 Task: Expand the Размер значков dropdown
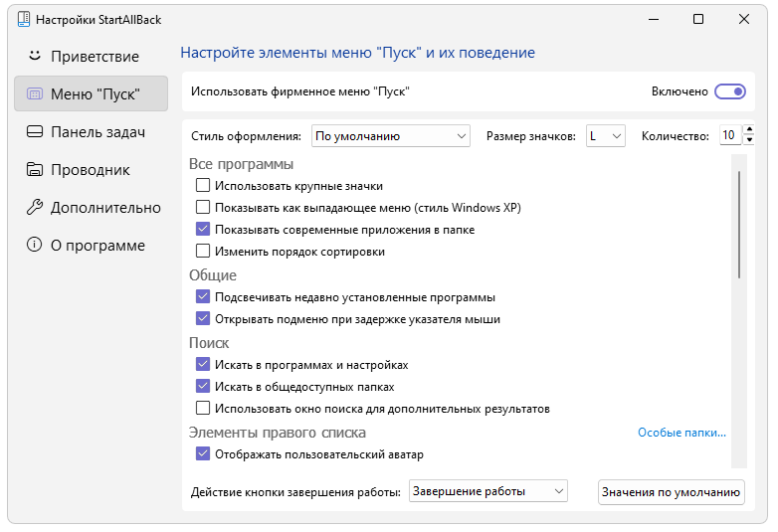click(605, 136)
